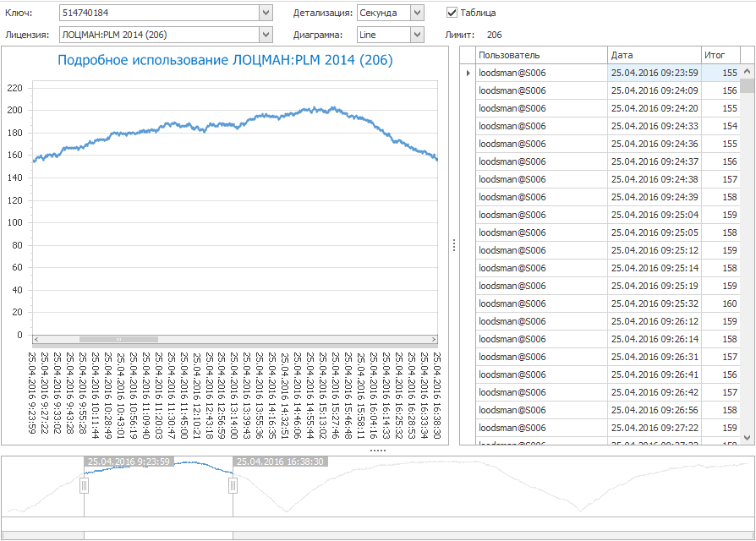The height and width of the screenshot is (541, 756).
Task: Expand the Лицензия combo box
Action: 266,35
